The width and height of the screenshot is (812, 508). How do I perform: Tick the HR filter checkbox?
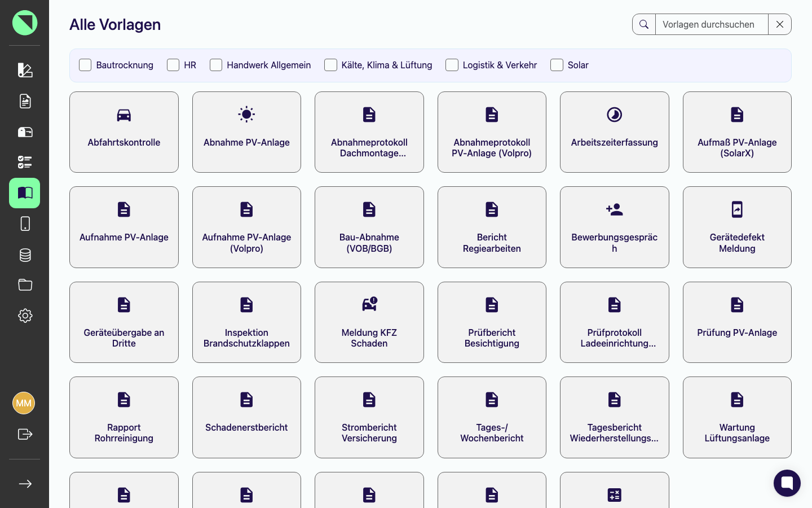pyautogui.click(x=173, y=65)
